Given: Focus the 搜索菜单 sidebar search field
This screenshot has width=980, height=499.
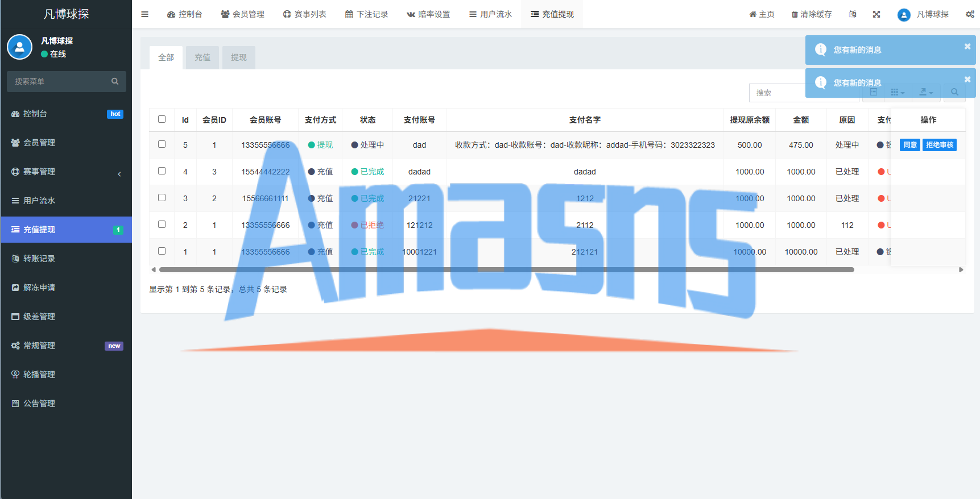Looking at the screenshot, I should click(60, 81).
